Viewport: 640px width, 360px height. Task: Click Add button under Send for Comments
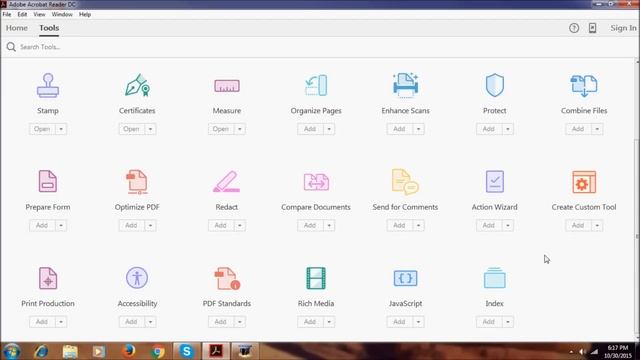pos(399,225)
